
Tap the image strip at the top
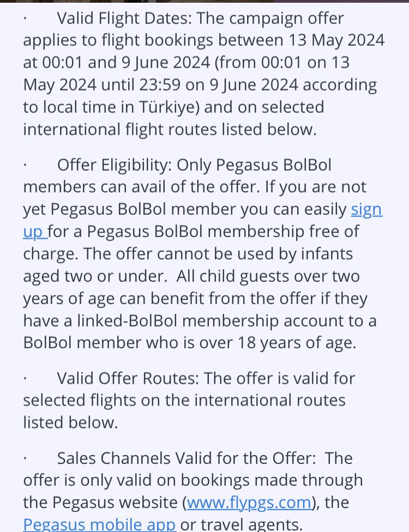[x=204, y=2]
